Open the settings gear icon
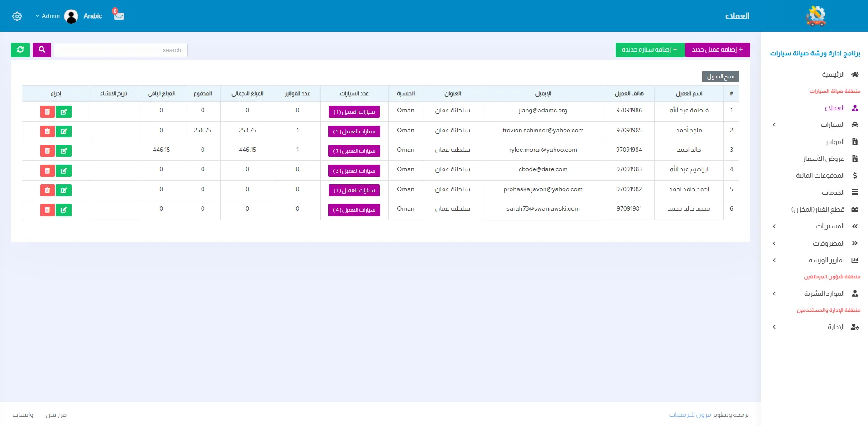Screen dimensions: 868x426 (x=17, y=16)
